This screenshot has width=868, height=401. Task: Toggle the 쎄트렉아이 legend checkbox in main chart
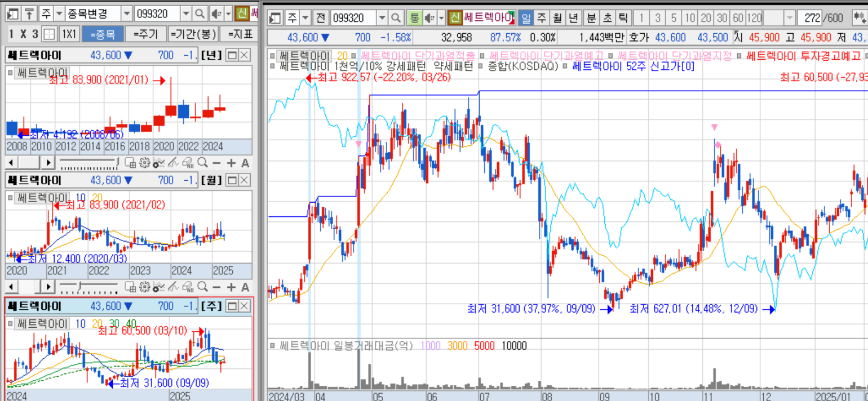tap(273, 56)
